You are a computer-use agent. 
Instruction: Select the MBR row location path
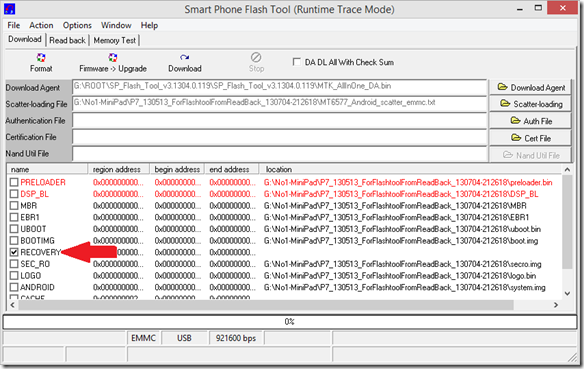[395, 206]
